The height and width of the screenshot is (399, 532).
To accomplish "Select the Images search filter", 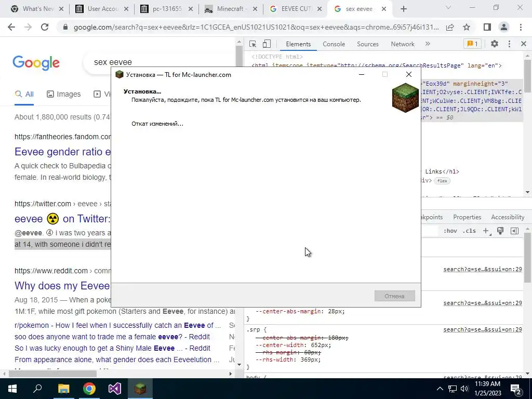I will pos(64,94).
